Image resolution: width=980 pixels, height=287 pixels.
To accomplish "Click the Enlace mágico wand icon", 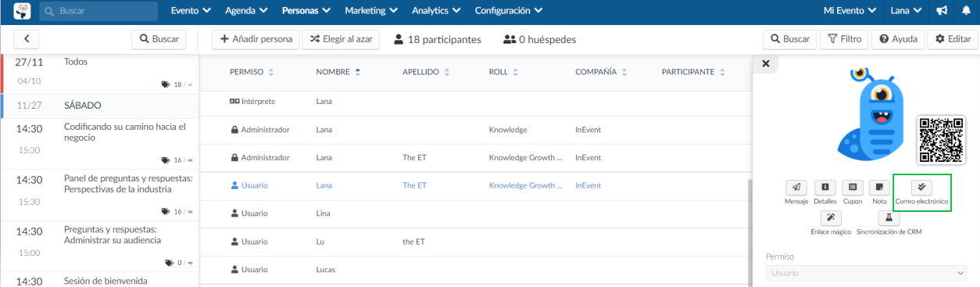I will [x=831, y=218].
